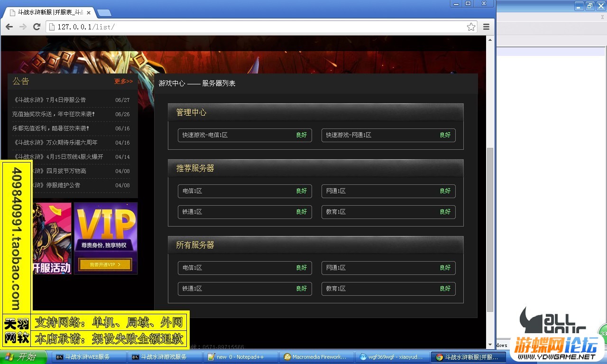Click the browser forward arrow

[23, 27]
